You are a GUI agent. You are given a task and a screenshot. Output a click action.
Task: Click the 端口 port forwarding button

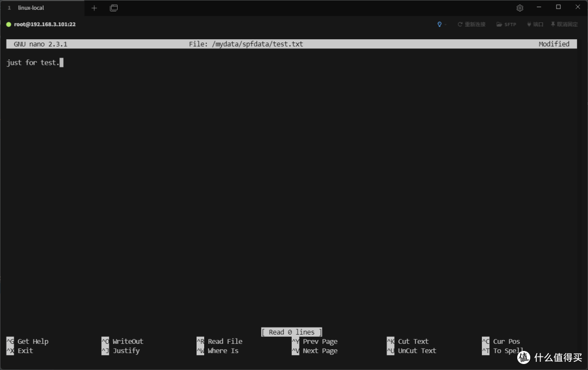coord(535,24)
